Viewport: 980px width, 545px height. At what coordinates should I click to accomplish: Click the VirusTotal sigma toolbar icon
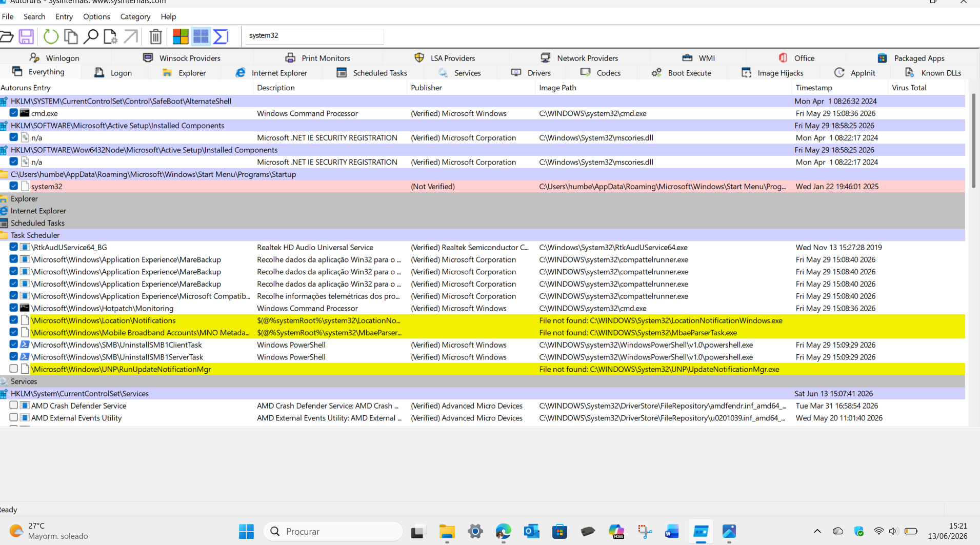(x=221, y=36)
